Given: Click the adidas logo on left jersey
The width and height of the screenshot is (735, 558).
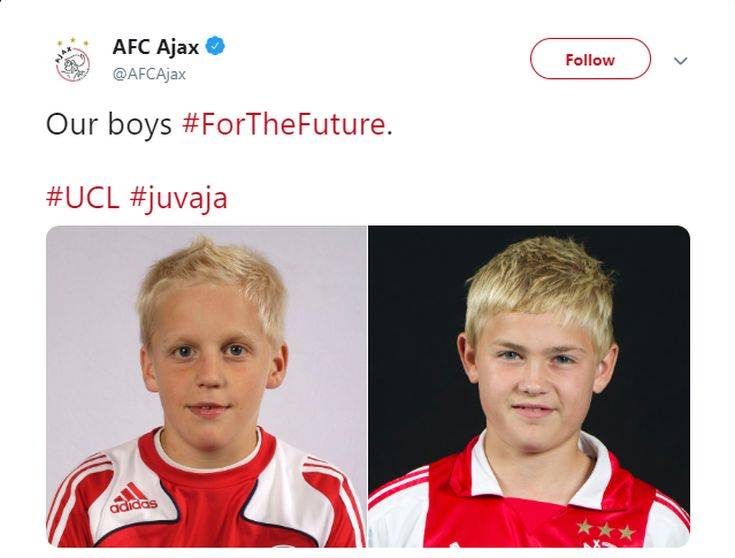Looking at the screenshot, I should pos(134,499).
